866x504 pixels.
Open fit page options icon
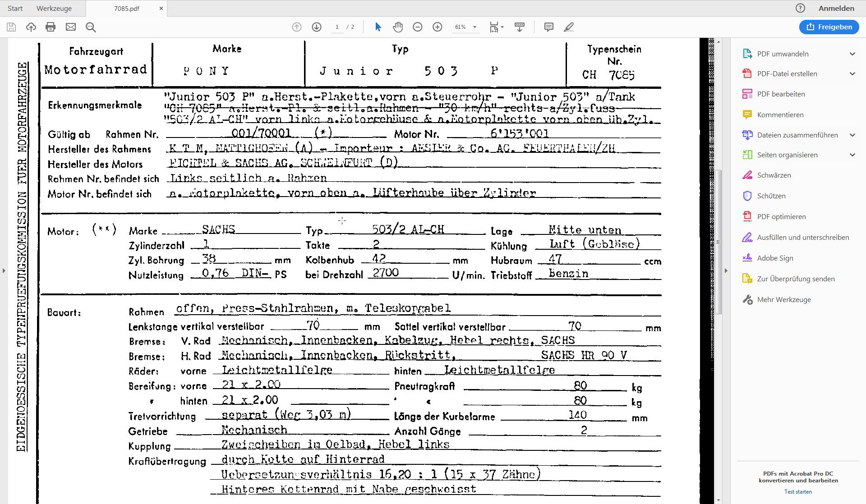tap(494, 27)
